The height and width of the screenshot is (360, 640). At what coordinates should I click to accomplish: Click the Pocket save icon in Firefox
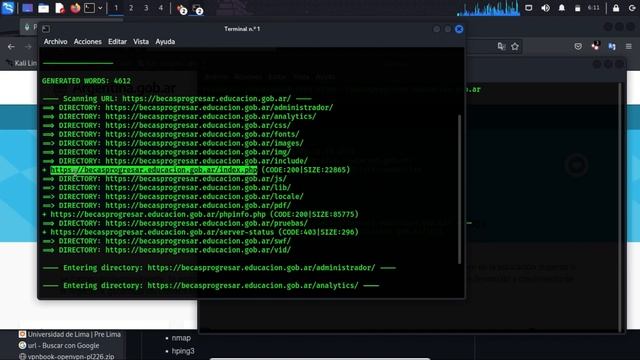click(x=578, y=47)
